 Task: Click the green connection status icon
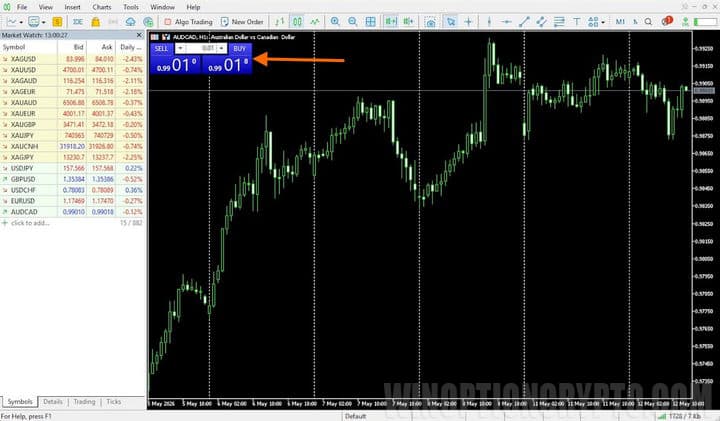pyautogui.click(x=685, y=22)
